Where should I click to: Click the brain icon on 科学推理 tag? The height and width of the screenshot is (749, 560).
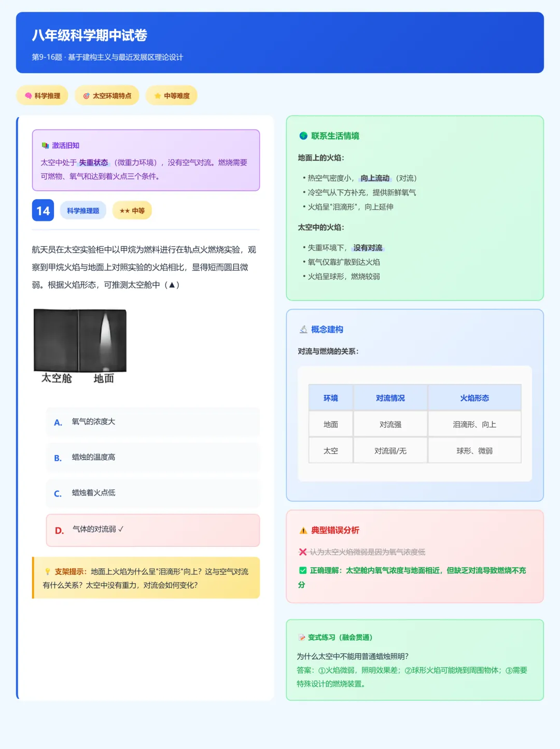29,95
